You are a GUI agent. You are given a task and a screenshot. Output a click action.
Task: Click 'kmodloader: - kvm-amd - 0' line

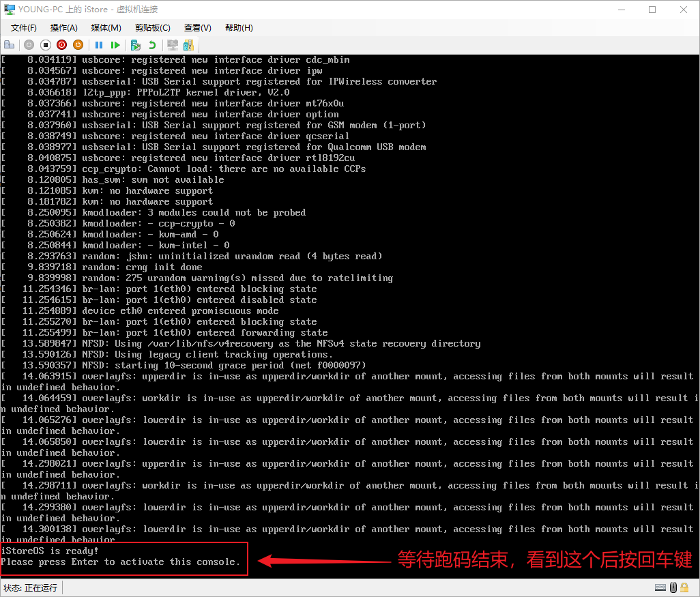pos(110,235)
